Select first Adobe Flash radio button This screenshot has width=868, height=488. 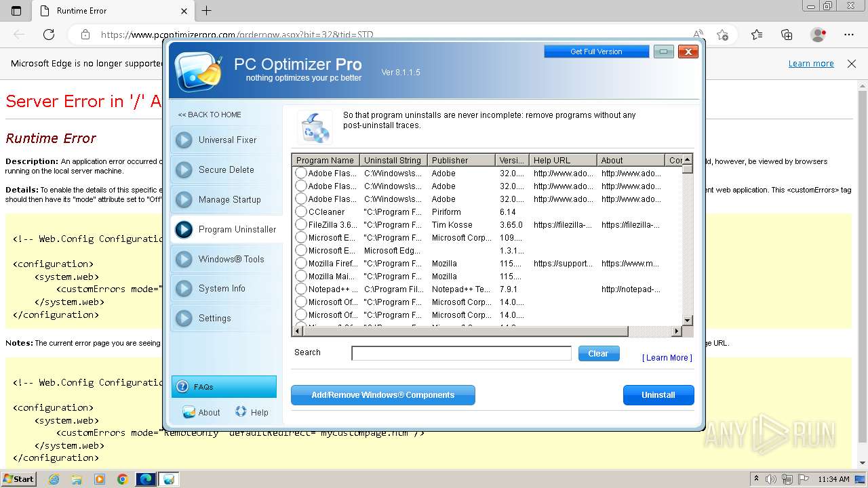point(301,174)
